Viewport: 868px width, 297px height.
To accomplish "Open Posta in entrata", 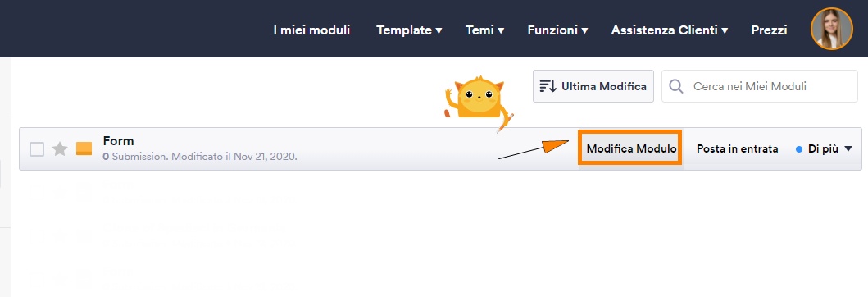I will point(737,149).
